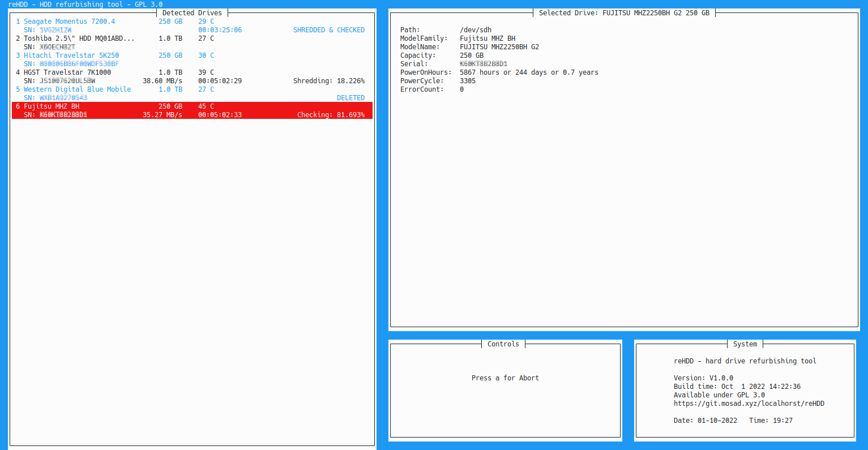868x450 pixels.
Task: Click the DELETED status on Western Digital
Action: coord(350,98)
